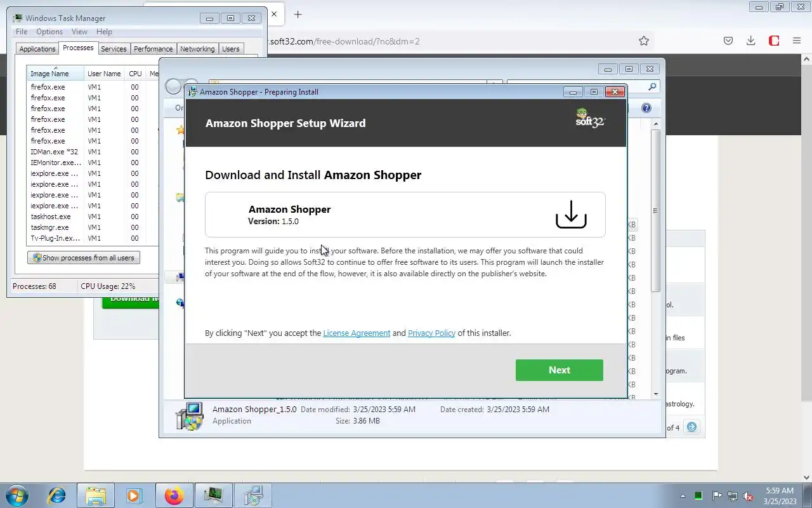
Task: Click the muted volume speaker tray icon
Action: pyautogui.click(x=749, y=496)
